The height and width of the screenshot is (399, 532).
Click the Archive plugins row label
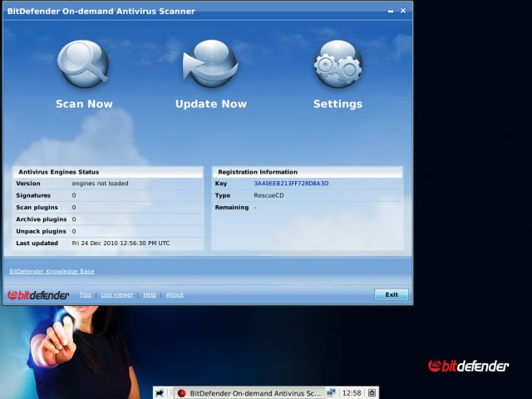pos(42,219)
